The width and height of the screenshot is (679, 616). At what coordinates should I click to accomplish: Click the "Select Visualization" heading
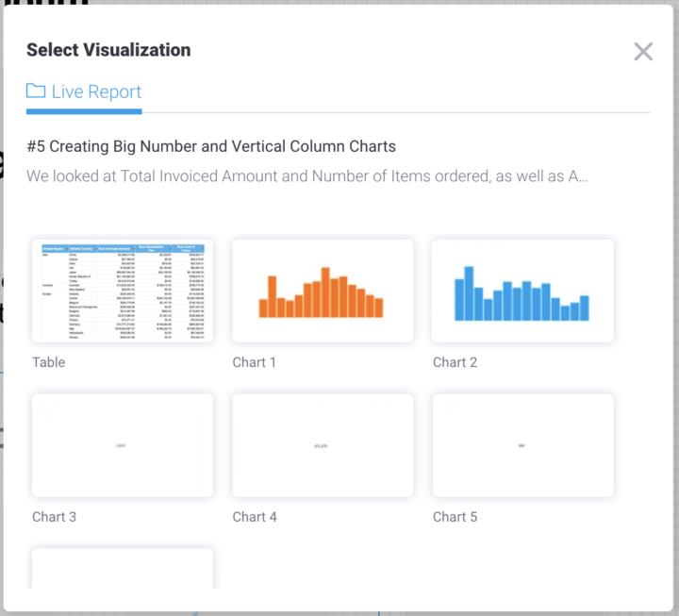pyautogui.click(x=108, y=50)
